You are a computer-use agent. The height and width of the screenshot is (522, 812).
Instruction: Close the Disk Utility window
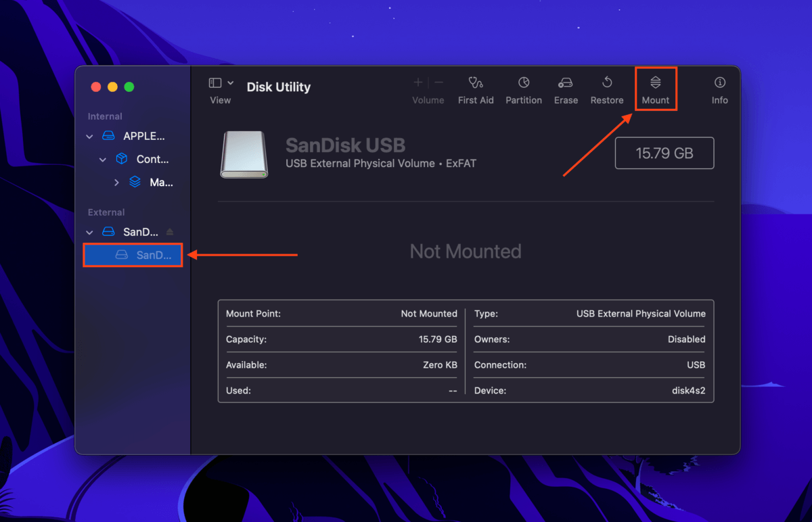tap(96, 87)
